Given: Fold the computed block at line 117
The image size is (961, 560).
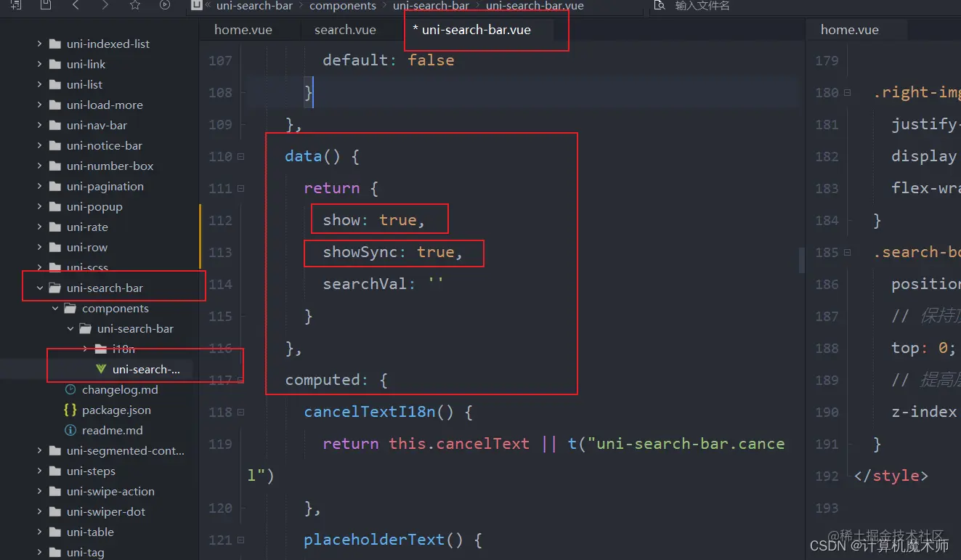Looking at the screenshot, I should point(241,380).
